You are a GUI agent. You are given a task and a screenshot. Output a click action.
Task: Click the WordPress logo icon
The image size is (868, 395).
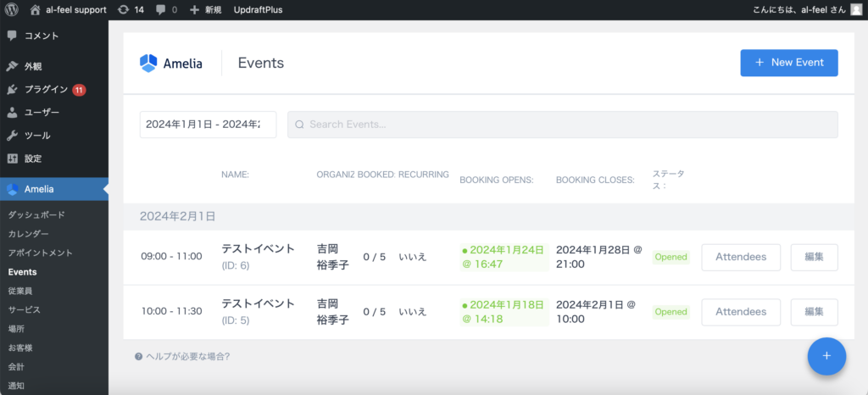11,9
